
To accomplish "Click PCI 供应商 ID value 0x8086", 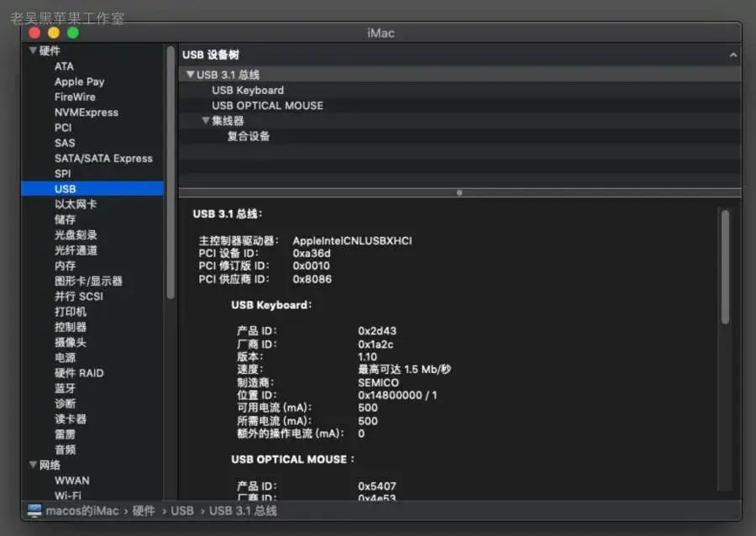I will click(312, 279).
